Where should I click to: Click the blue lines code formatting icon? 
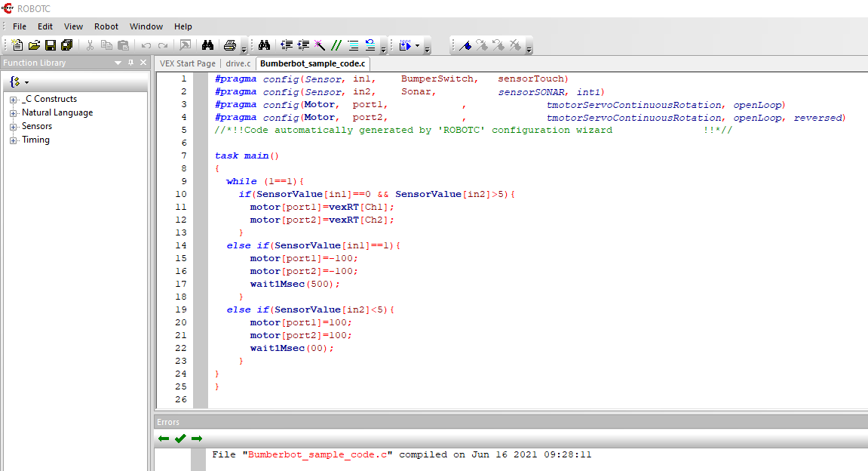click(x=353, y=45)
